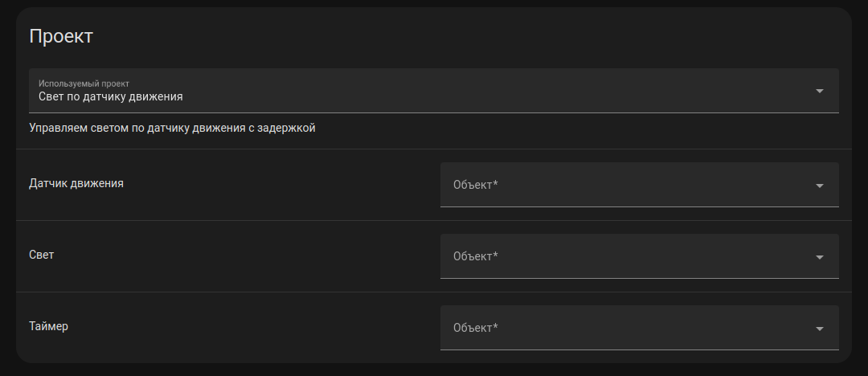
Task: Click the small Используемый проект caption
Action: pyautogui.click(x=84, y=83)
